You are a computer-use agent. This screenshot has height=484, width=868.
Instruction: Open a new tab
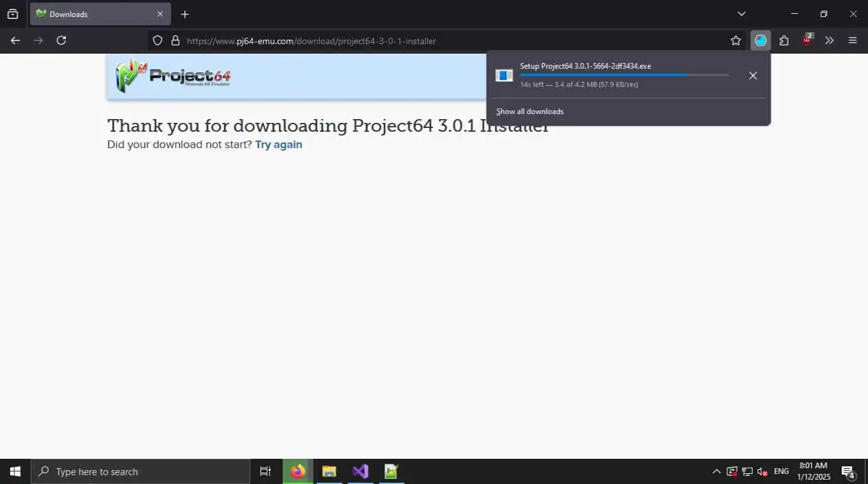[184, 14]
